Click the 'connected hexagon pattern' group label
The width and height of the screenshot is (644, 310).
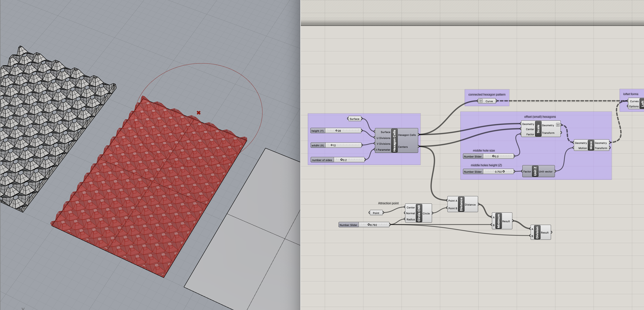click(x=486, y=95)
